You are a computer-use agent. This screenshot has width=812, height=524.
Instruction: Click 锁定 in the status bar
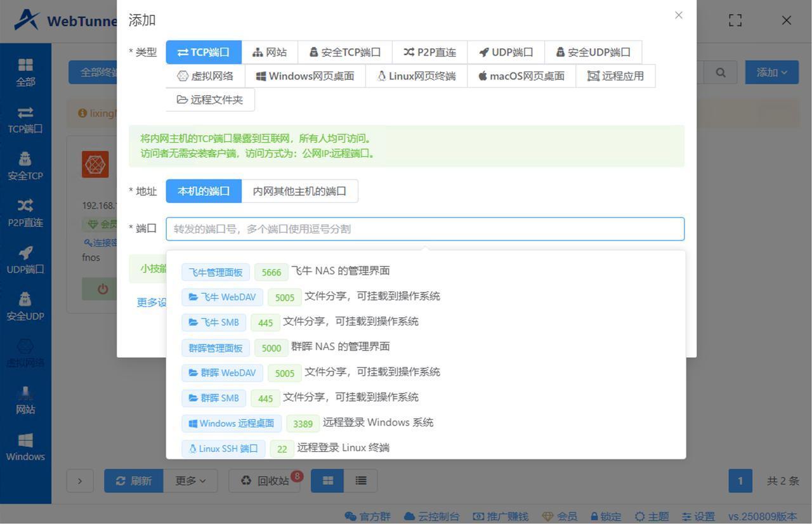[606, 516]
